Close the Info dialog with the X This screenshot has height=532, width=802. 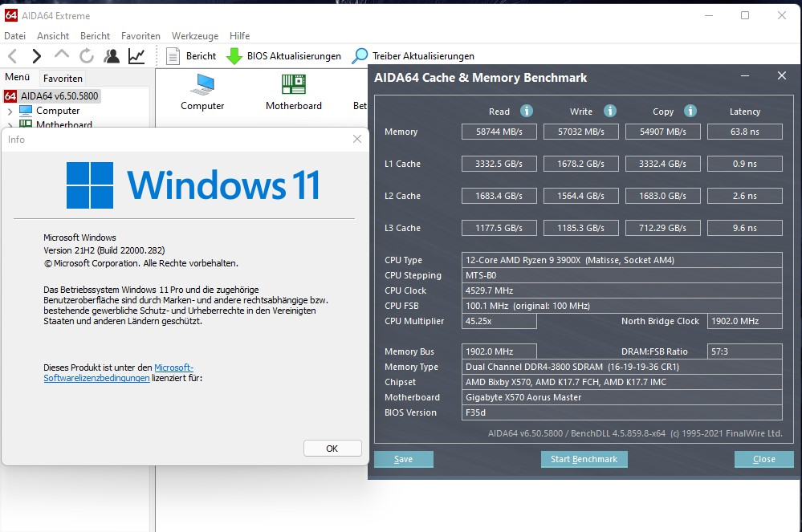(357, 139)
